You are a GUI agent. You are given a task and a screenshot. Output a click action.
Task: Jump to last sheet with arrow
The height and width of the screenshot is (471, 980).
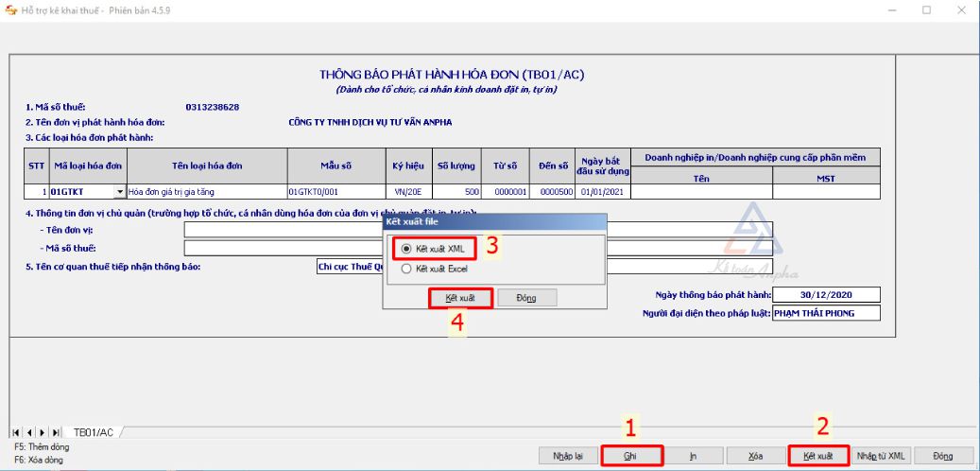57,432
